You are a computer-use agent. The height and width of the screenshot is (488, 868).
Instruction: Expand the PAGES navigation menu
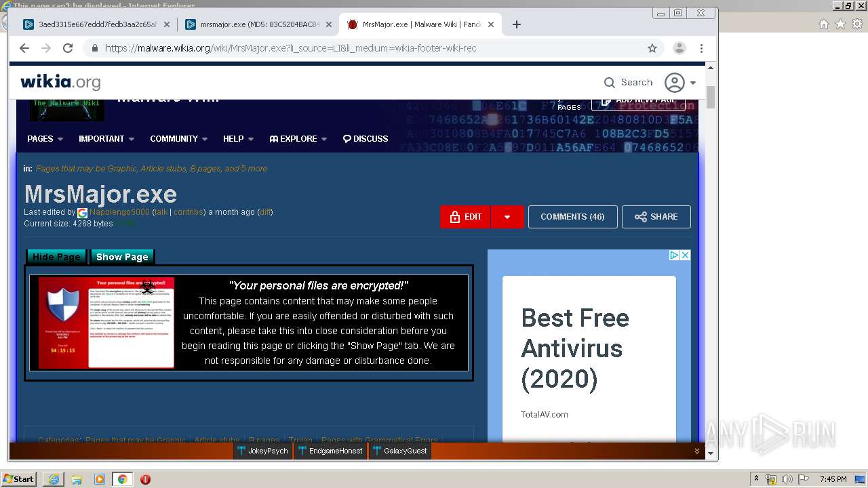click(45, 138)
